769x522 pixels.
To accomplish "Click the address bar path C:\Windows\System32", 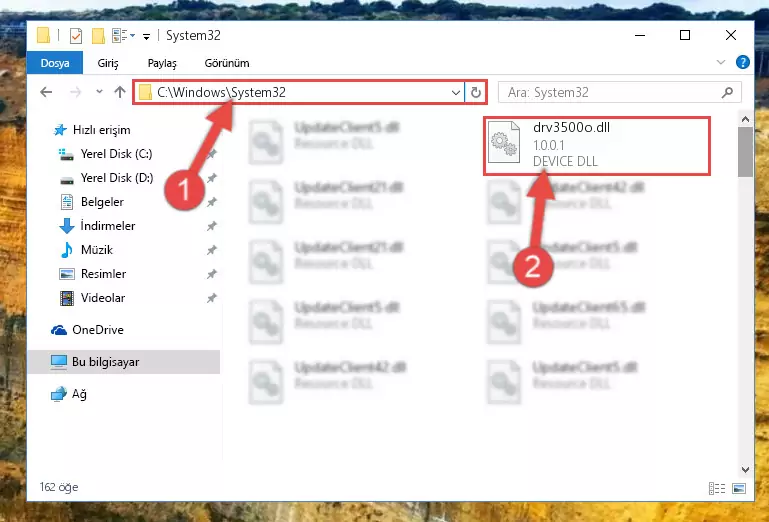I will [221, 92].
